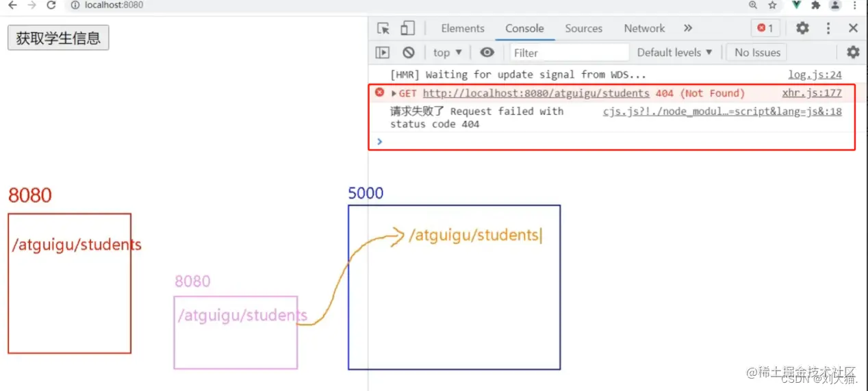Image resolution: width=868 pixels, height=391 pixels.
Task: Switch to the Sources tab
Action: pyautogui.click(x=584, y=28)
